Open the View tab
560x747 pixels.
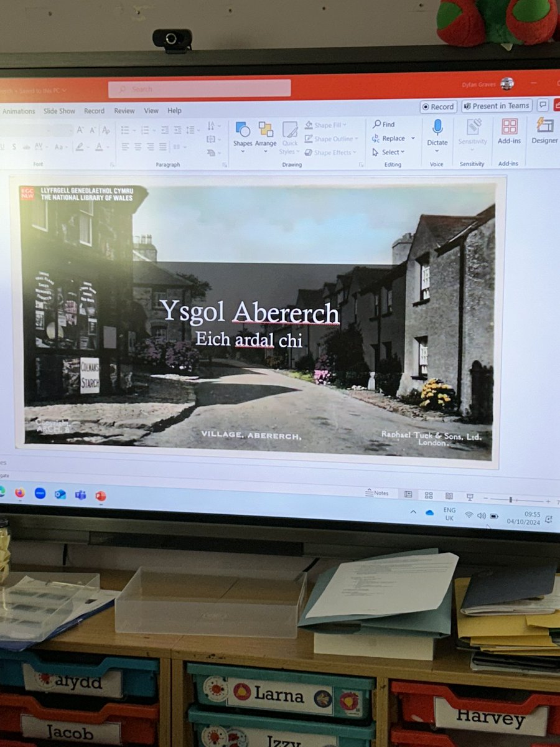(151, 111)
